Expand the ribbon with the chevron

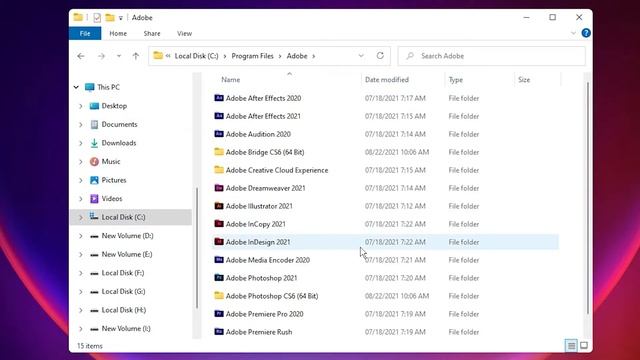[x=573, y=33]
